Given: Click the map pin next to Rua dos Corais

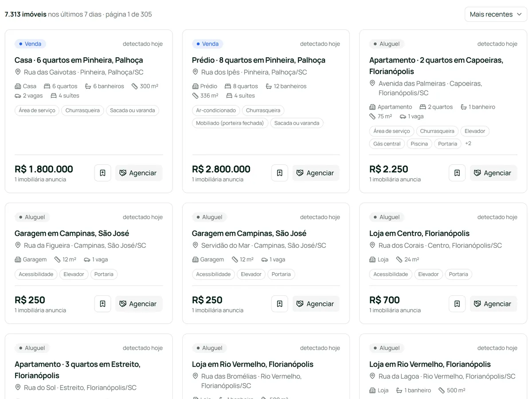Looking at the screenshot, I should pyautogui.click(x=373, y=245).
